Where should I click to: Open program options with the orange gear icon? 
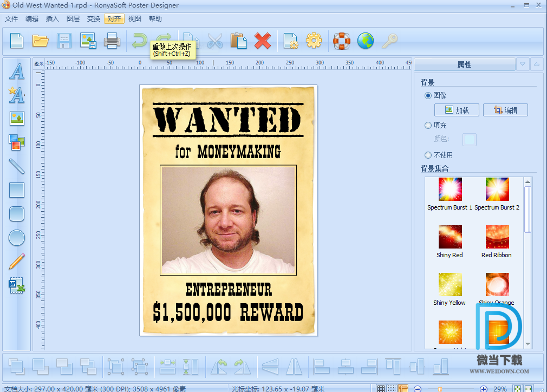tap(314, 41)
